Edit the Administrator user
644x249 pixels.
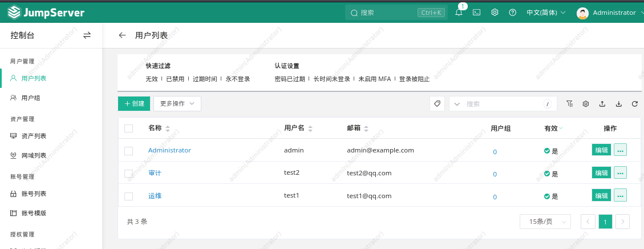[x=601, y=150]
